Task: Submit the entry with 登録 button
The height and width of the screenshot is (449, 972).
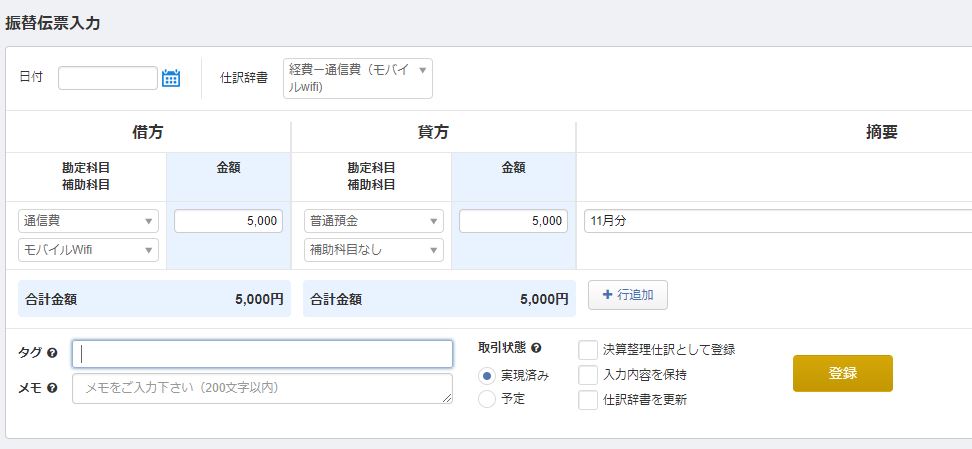Action: pos(842,373)
